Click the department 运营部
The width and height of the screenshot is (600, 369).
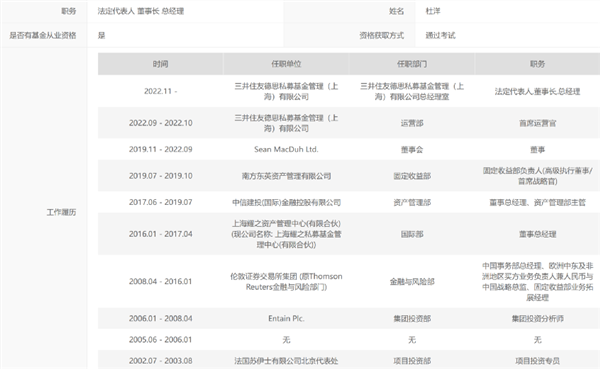[x=412, y=123]
